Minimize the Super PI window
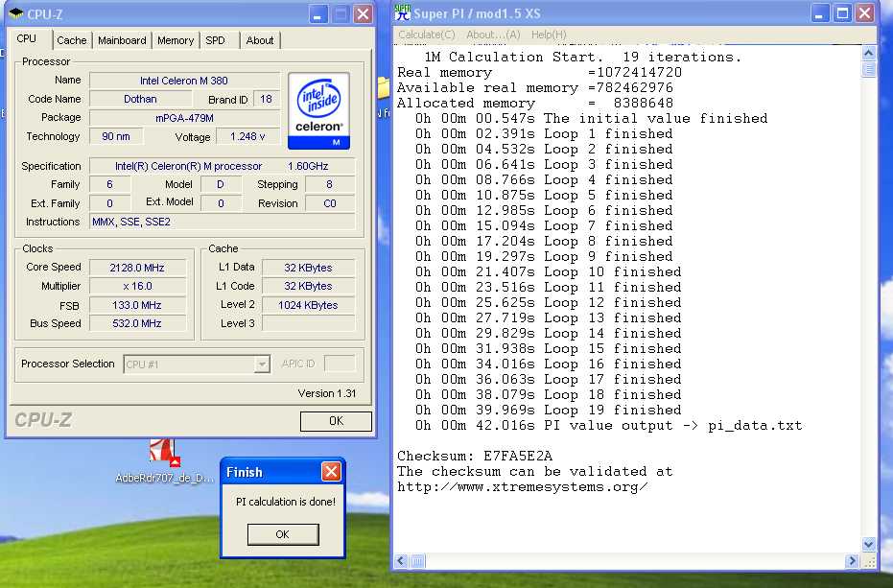893x588 pixels. [819, 13]
